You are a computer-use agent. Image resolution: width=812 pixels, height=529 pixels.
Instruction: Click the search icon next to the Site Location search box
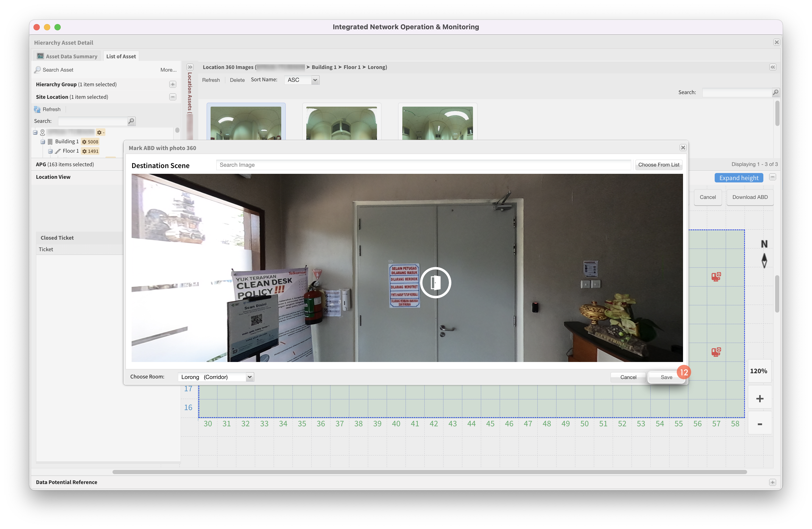131,121
